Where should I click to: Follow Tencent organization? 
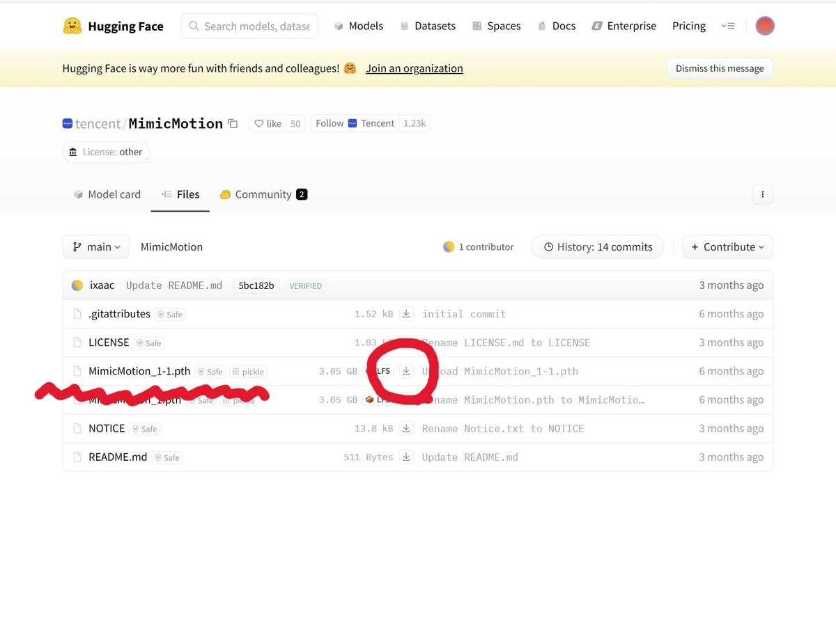click(355, 123)
